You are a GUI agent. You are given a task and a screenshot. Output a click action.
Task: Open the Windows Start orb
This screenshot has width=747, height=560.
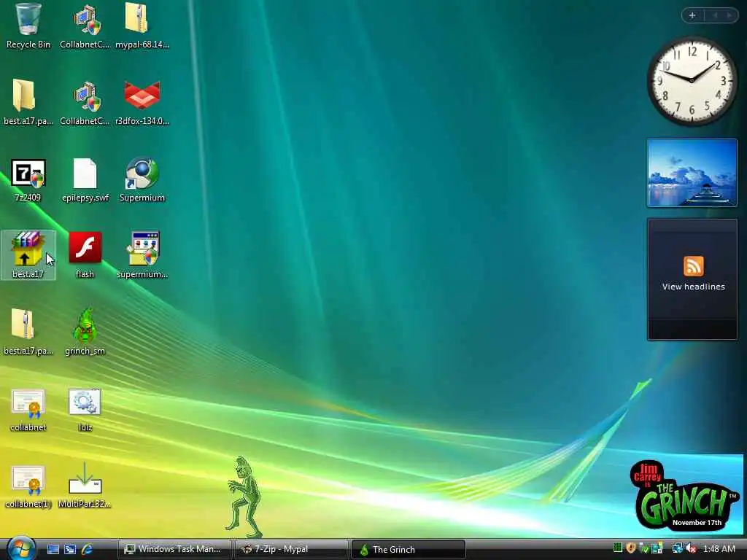coord(21,548)
